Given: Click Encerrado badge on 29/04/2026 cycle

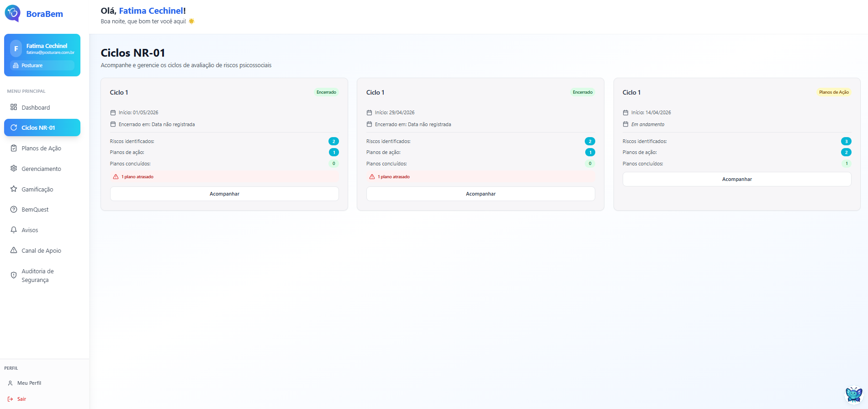Looking at the screenshot, I should (x=582, y=92).
